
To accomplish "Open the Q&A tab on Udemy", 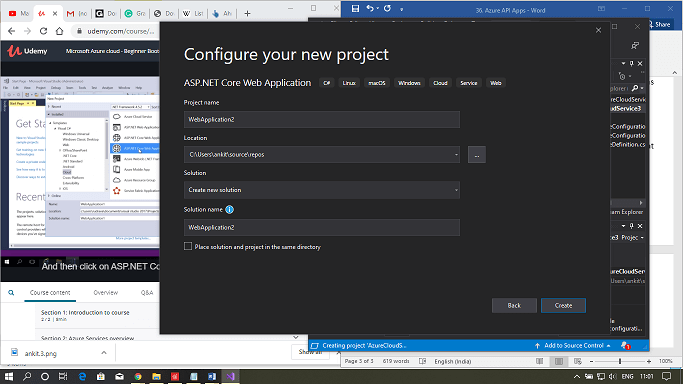I will tap(147, 293).
